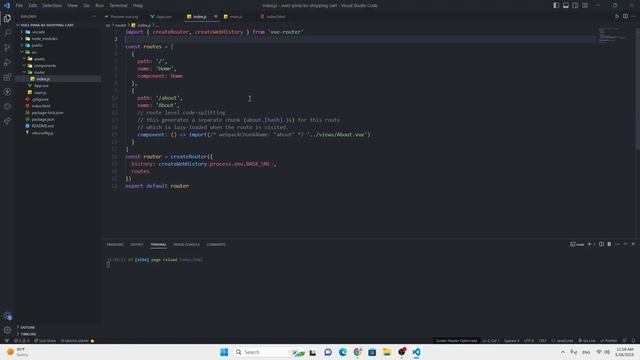This screenshot has width=640, height=360.
Task: Click the editor minimap code overview
Action: 612,35
